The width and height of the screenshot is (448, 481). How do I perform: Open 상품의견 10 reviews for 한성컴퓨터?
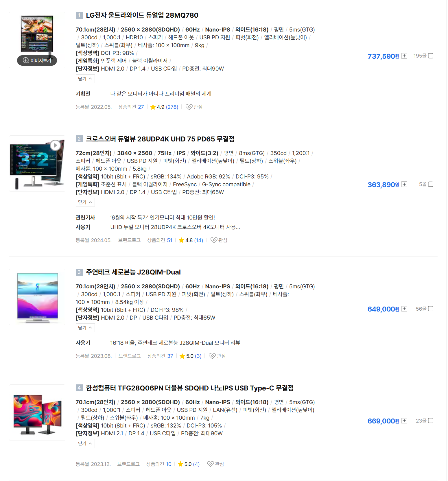(x=159, y=464)
